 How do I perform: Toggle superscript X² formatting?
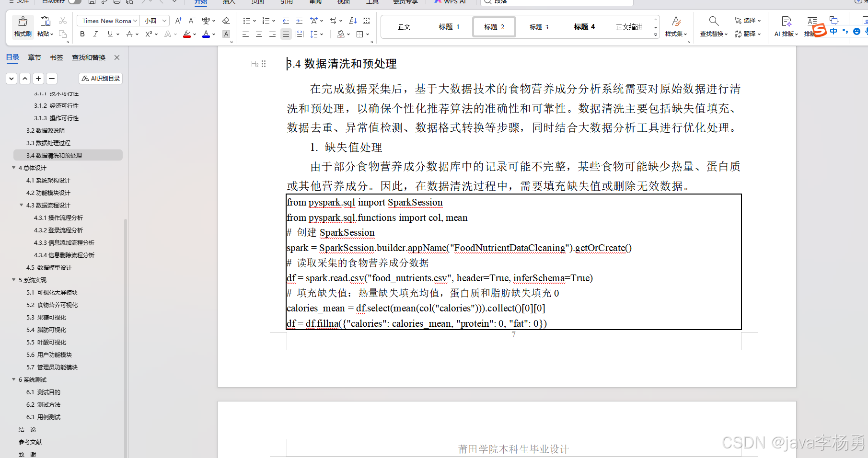149,34
